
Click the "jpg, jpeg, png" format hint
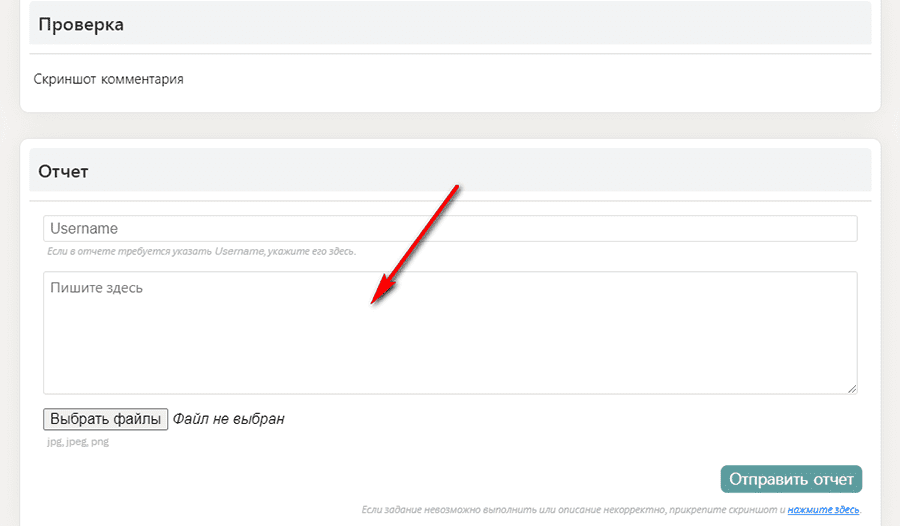[77, 441]
